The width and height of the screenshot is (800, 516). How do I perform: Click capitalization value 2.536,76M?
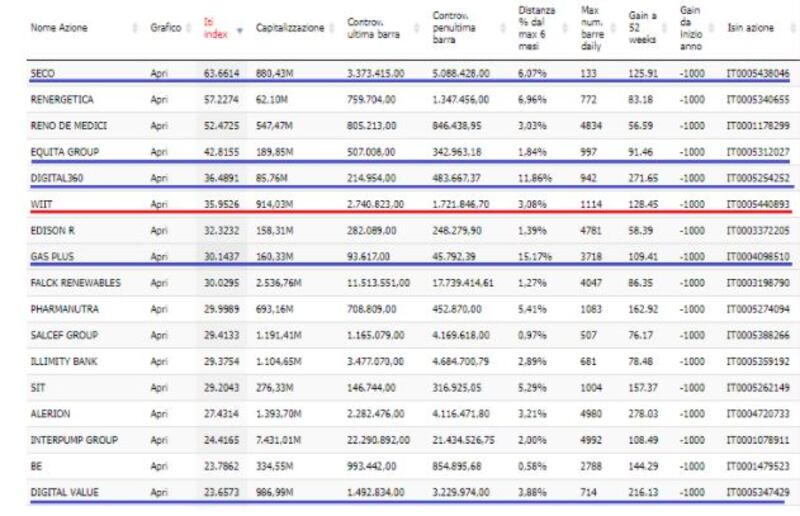(x=278, y=283)
